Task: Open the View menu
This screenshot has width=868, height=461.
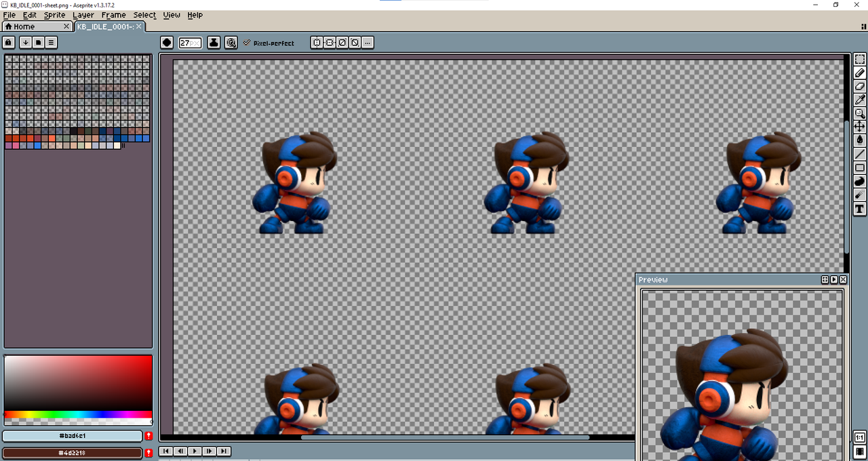Action: 172,15
